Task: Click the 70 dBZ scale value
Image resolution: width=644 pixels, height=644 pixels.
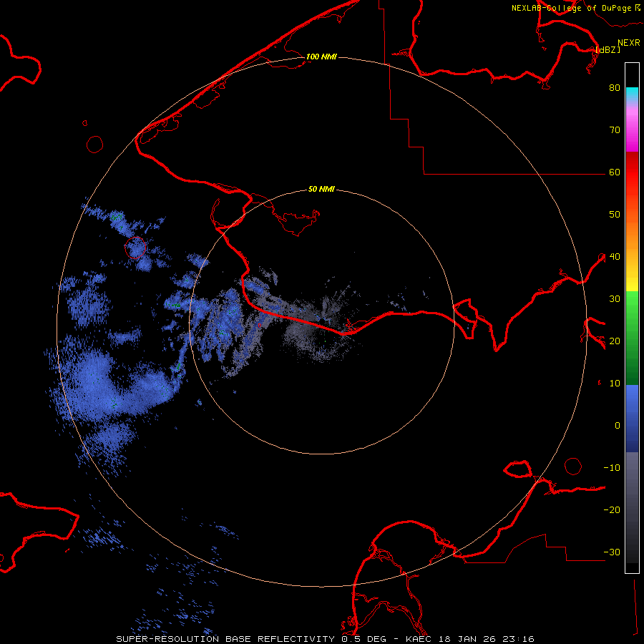Action: point(615,130)
